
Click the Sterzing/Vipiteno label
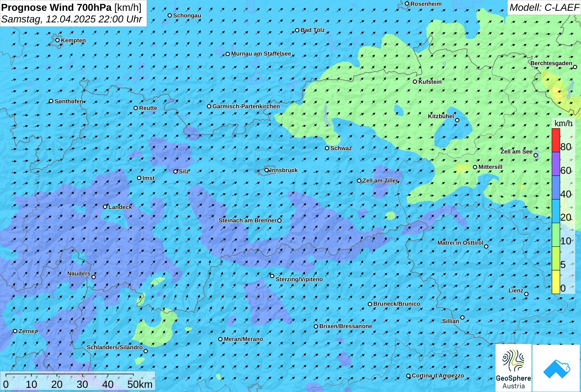tap(299, 279)
